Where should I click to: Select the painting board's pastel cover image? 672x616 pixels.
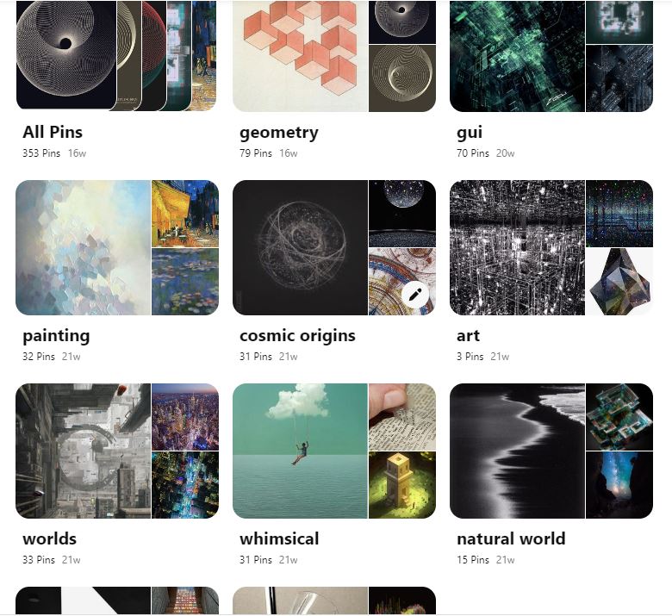(x=84, y=248)
